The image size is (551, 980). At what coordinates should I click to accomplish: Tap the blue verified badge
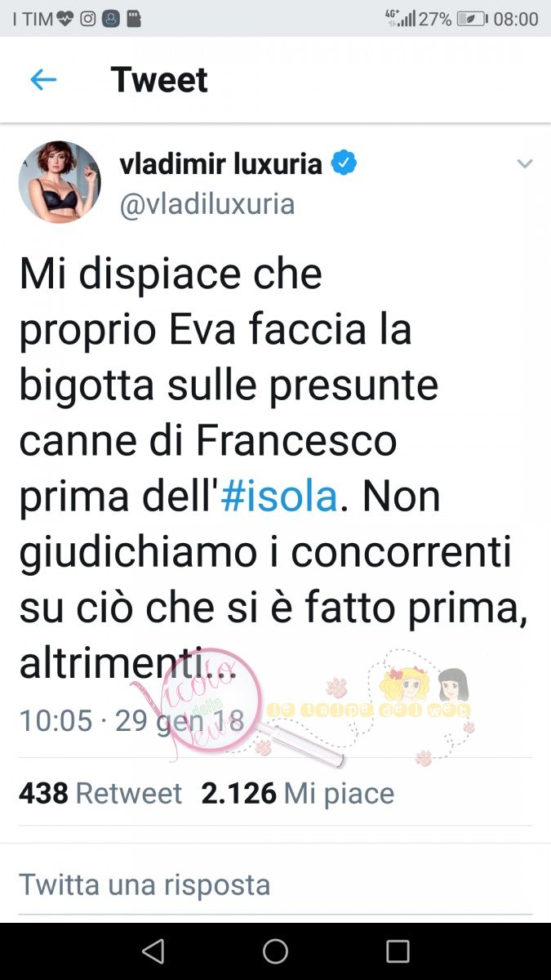point(343,163)
